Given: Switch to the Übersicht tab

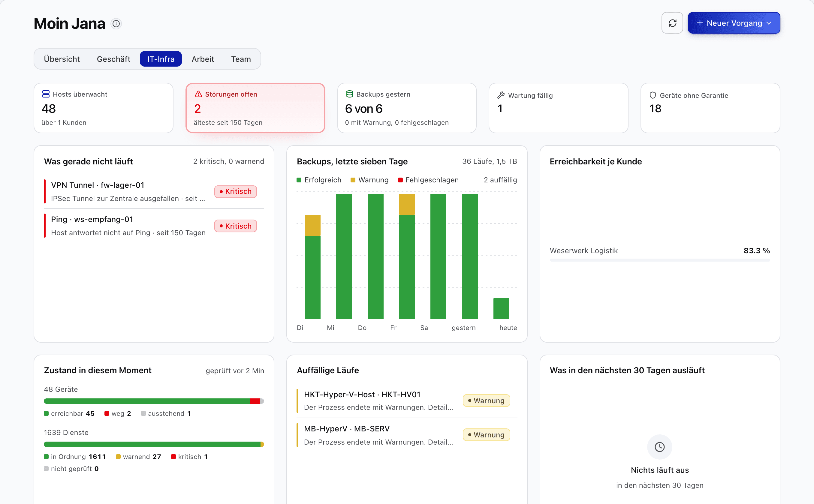Looking at the screenshot, I should point(62,59).
